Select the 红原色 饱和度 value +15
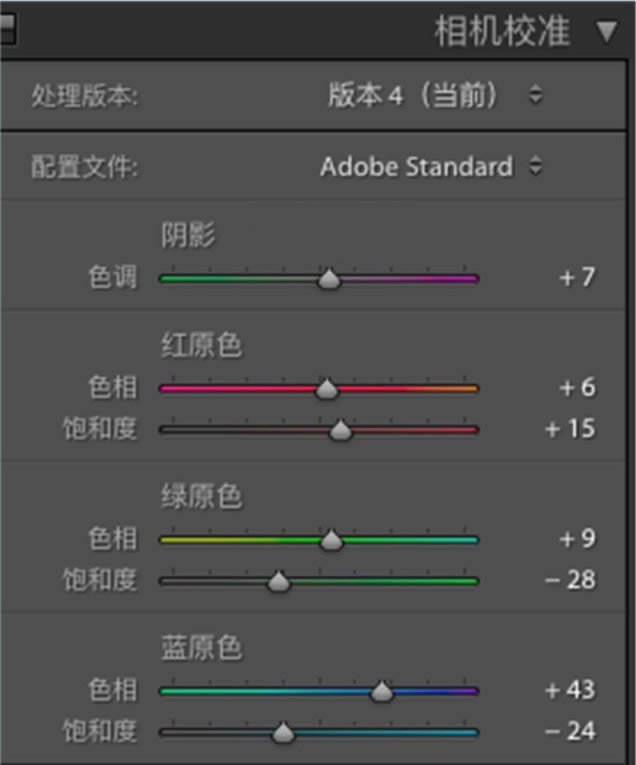The height and width of the screenshot is (765, 636). pos(570,429)
